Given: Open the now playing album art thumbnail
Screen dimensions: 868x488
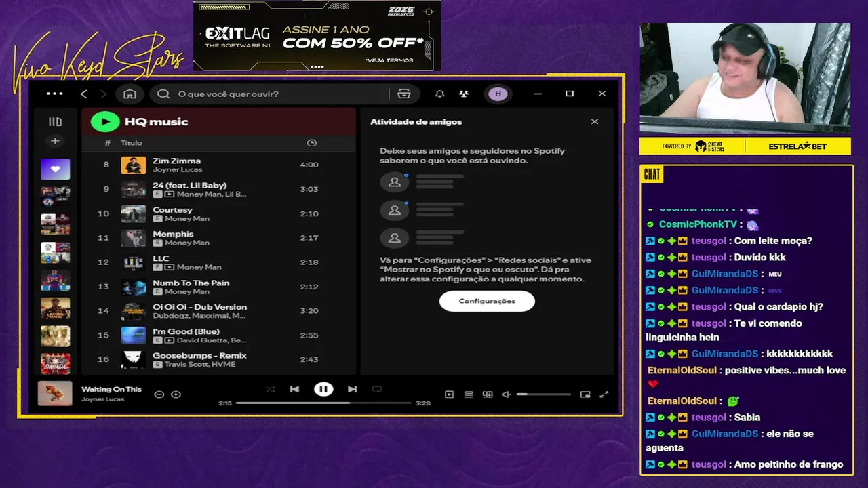Looking at the screenshot, I should (x=55, y=394).
